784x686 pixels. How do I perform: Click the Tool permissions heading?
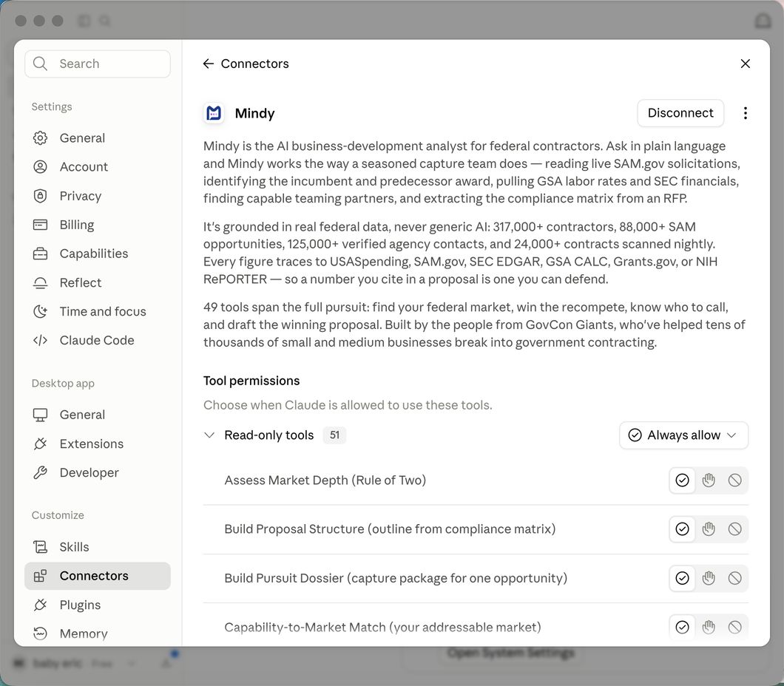[251, 381]
